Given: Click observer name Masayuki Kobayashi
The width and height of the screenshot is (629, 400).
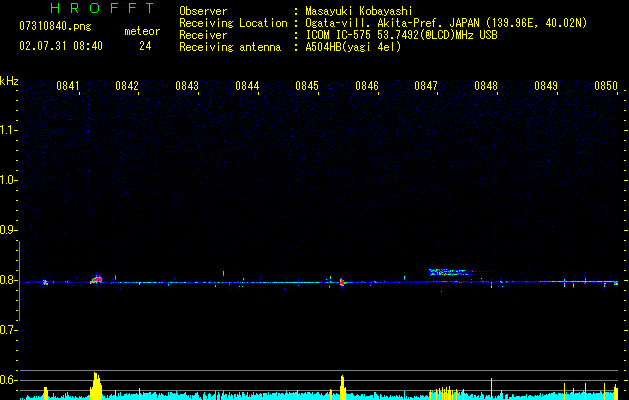Looking at the screenshot, I should [x=359, y=11].
